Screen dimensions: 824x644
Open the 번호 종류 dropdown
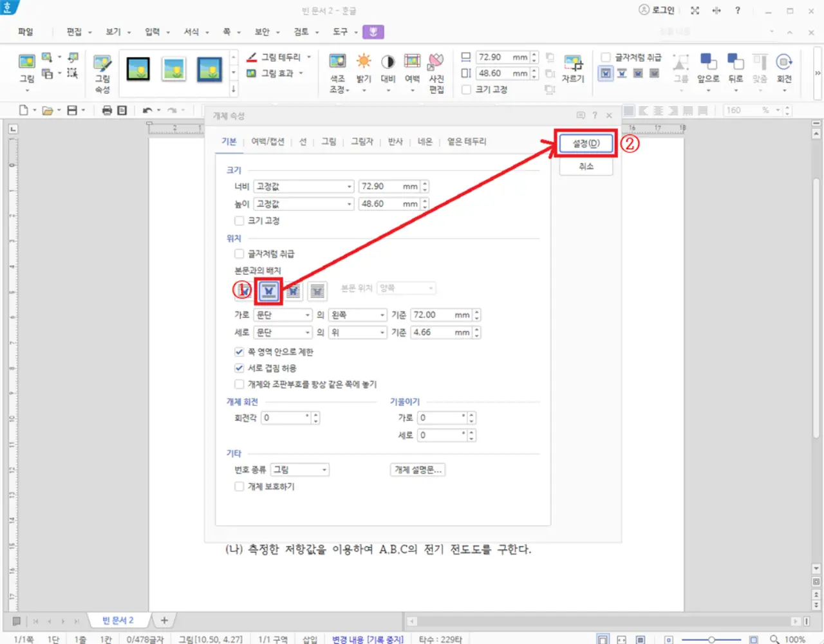tap(324, 469)
